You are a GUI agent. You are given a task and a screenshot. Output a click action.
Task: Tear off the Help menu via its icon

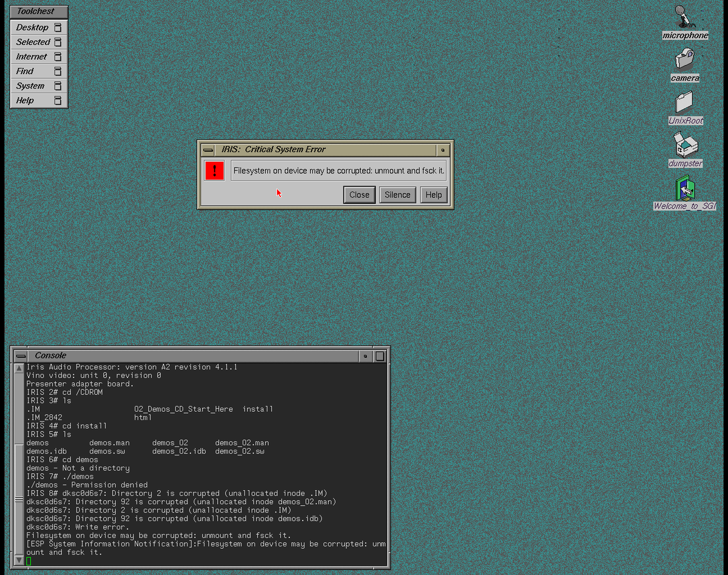pos(58,100)
